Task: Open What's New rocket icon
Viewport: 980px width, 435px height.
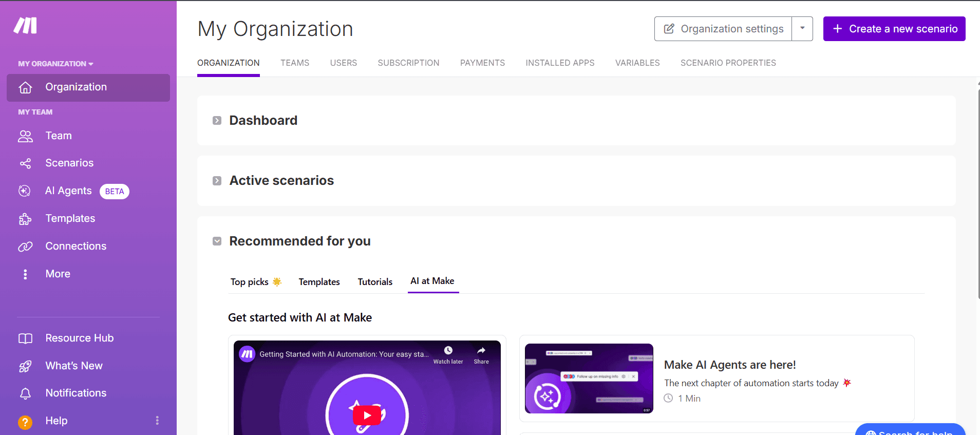Action: (x=25, y=366)
